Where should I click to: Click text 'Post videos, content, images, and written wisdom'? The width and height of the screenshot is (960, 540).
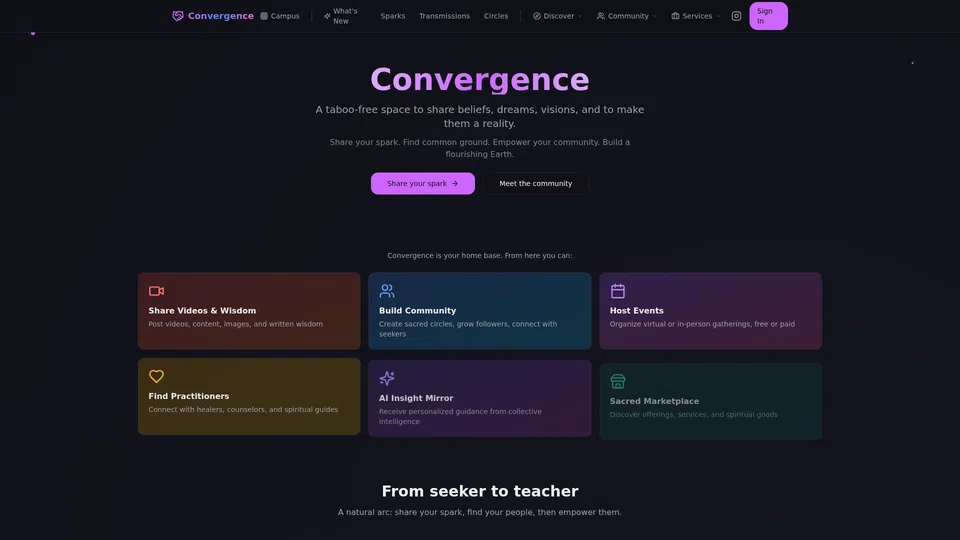[235, 324]
